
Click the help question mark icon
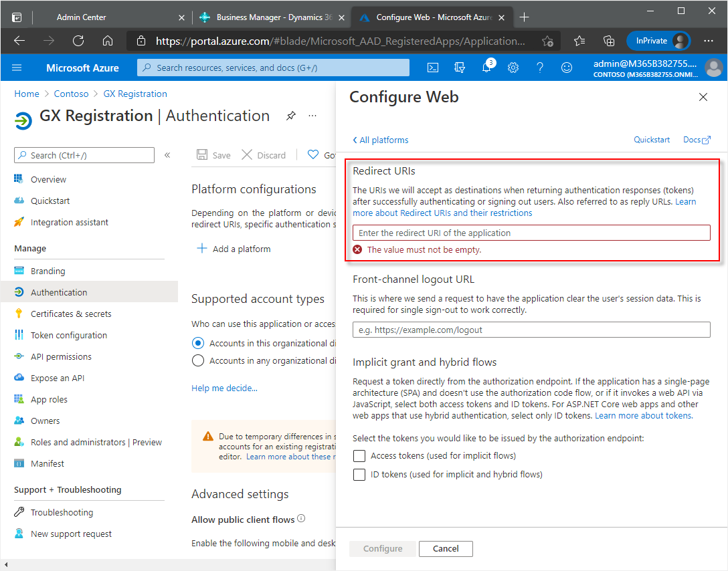pyautogui.click(x=540, y=68)
